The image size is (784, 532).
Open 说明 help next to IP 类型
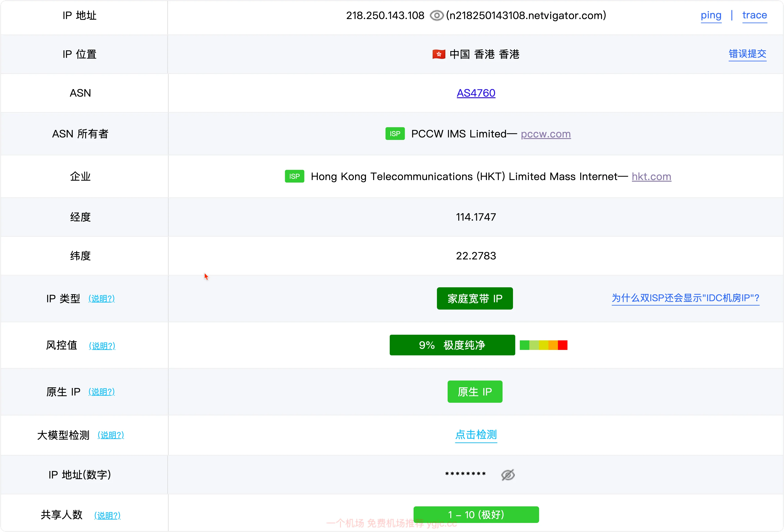coord(101,299)
